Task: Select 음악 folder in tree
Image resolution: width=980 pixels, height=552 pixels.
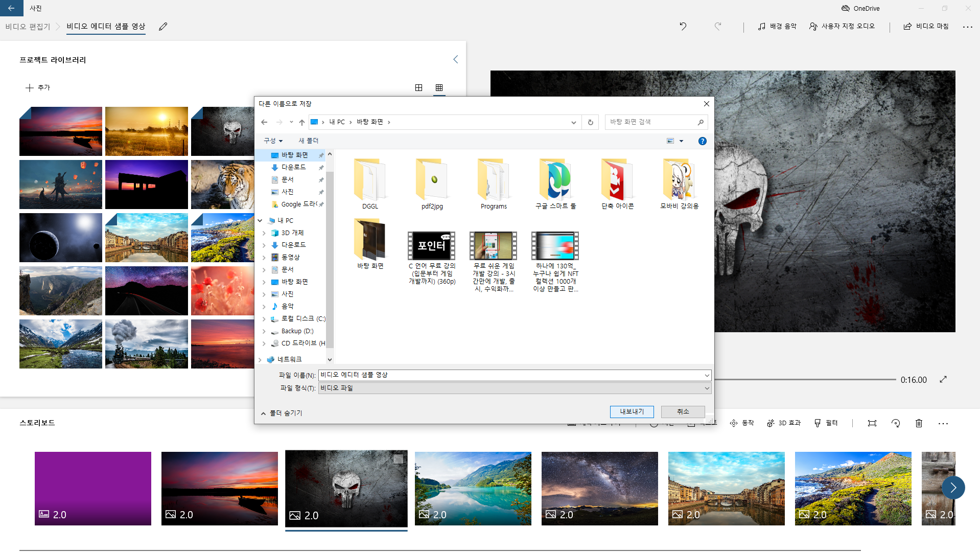Action: [x=287, y=306]
